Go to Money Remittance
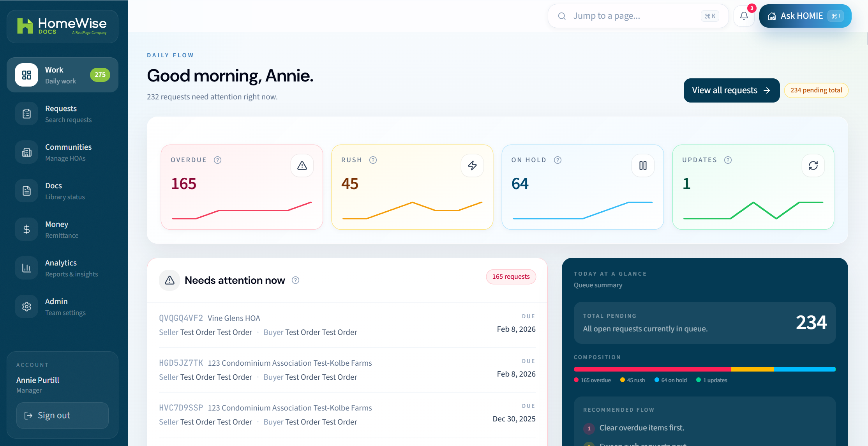This screenshot has width=868, height=446. click(x=62, y=229)
